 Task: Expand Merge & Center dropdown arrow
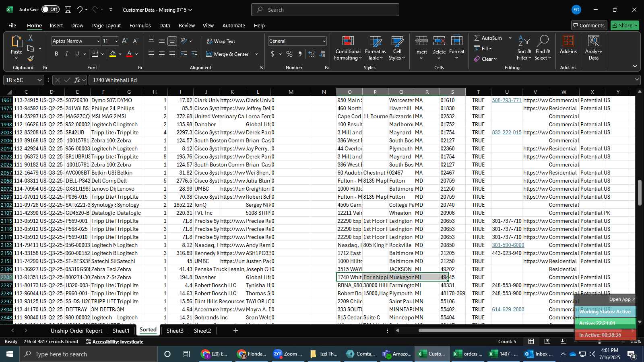[256, 54]
